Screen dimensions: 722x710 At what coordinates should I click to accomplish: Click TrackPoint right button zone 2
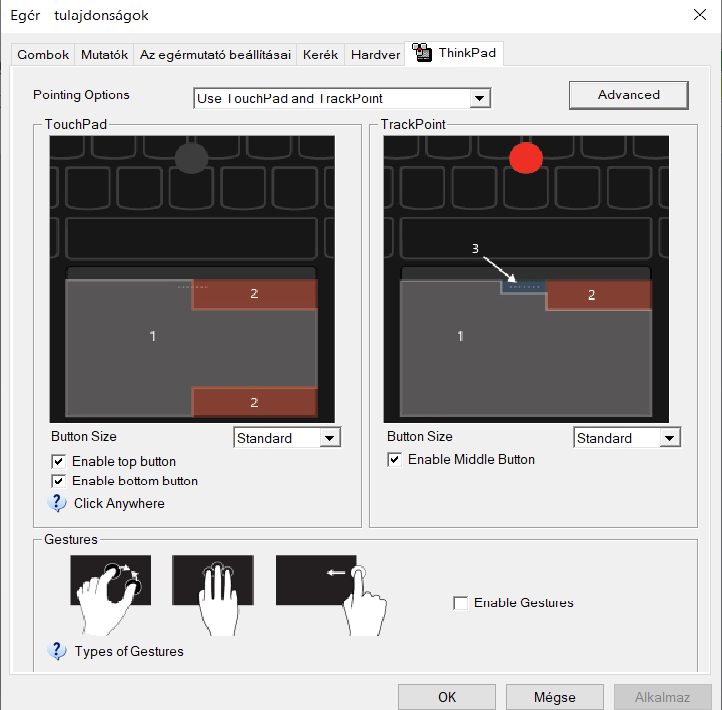click(x=599, y=295)
